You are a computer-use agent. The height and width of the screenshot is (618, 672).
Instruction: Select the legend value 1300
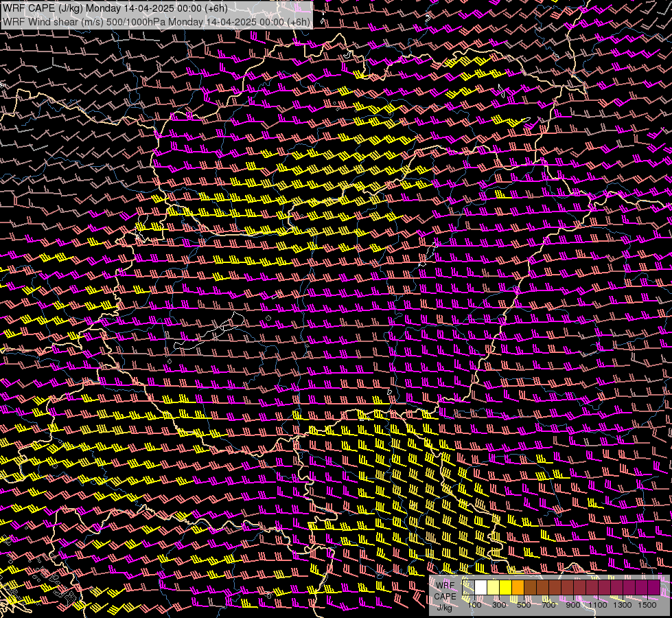pyautogui.click(x=623, y=605)
